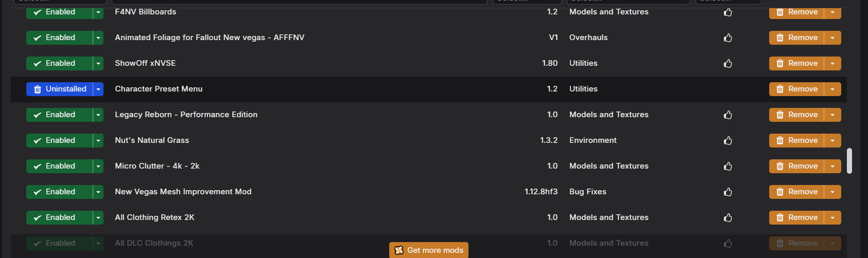Toggle Uninstalled state of Character Preset Menu
Image resolution: width=868 pixels, height=258 pixels.
tap(59, 89)
